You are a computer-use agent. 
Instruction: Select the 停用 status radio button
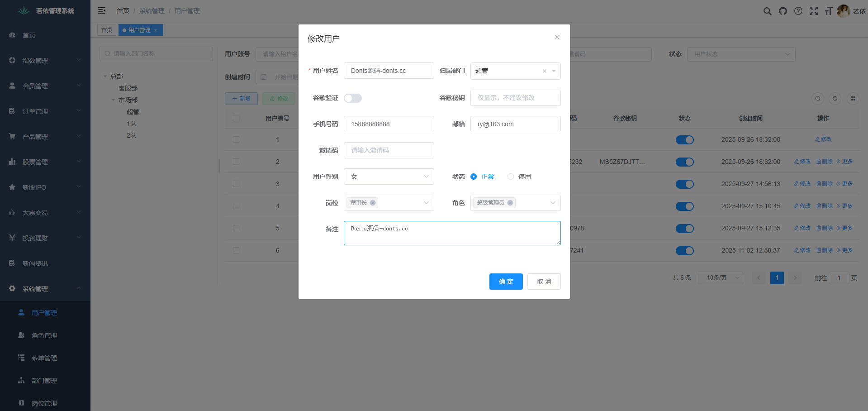point(511,177)
